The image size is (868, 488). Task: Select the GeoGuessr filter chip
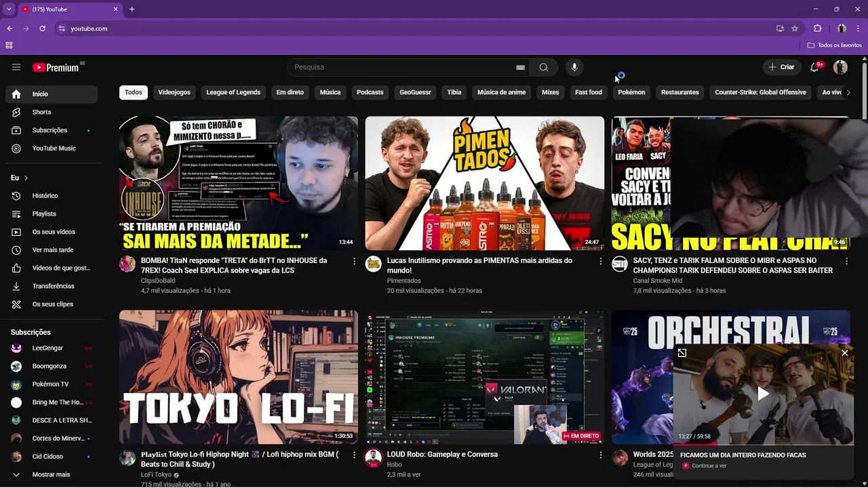pyautogui.click(x=415, y=92)
